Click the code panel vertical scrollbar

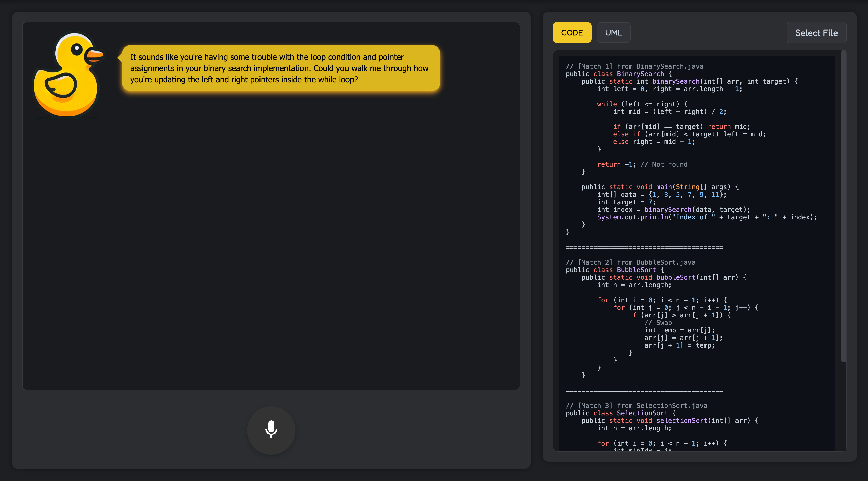pos(843,206)
